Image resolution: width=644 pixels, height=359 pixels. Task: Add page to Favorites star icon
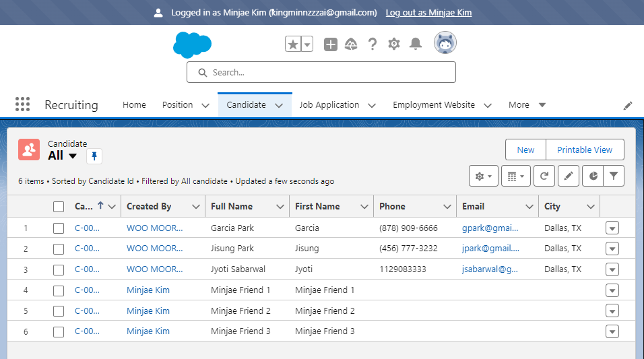point(293,44)
